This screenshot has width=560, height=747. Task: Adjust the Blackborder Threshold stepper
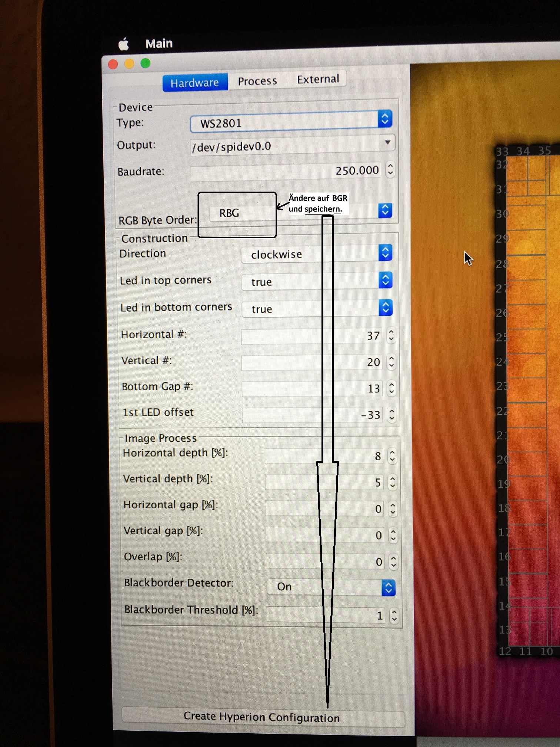pyautogui.click(x=394, y=615)
